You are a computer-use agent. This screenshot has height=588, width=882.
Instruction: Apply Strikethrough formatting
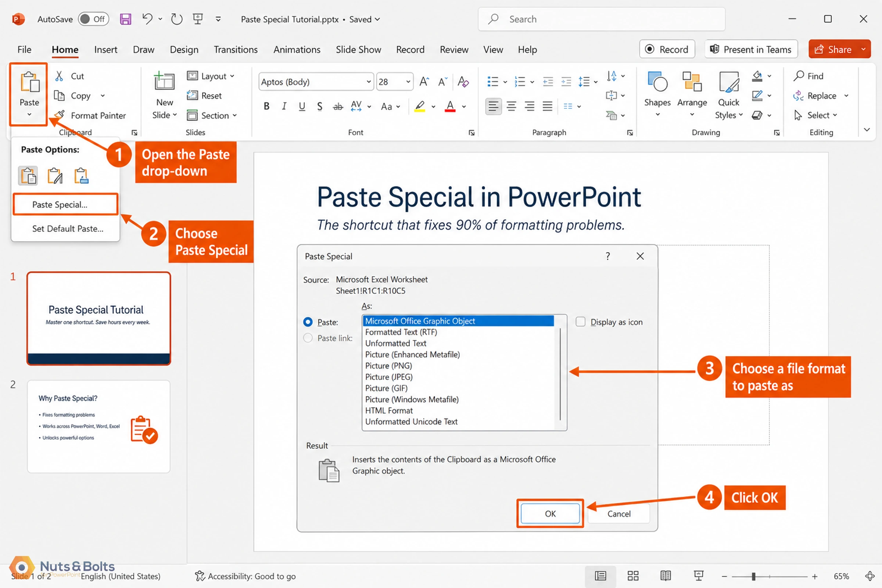pos(338,107)
